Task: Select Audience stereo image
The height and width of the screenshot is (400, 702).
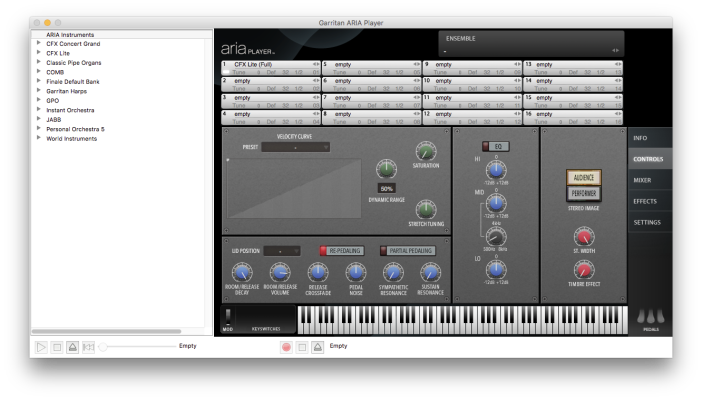Action: point(584,177)
